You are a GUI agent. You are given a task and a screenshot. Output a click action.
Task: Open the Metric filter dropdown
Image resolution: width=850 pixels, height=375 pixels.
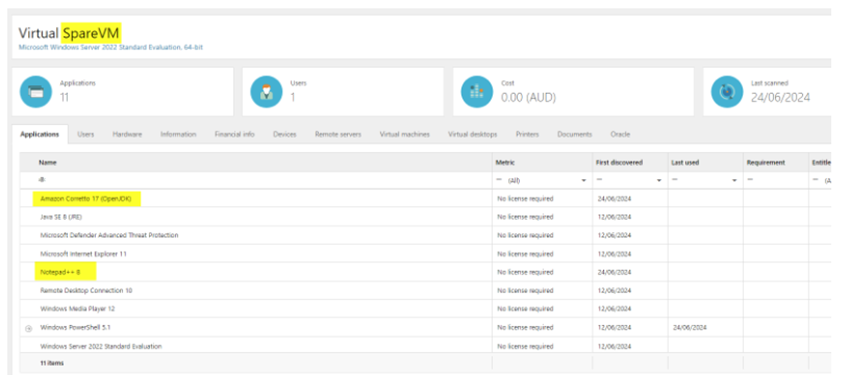pos(584,180)
